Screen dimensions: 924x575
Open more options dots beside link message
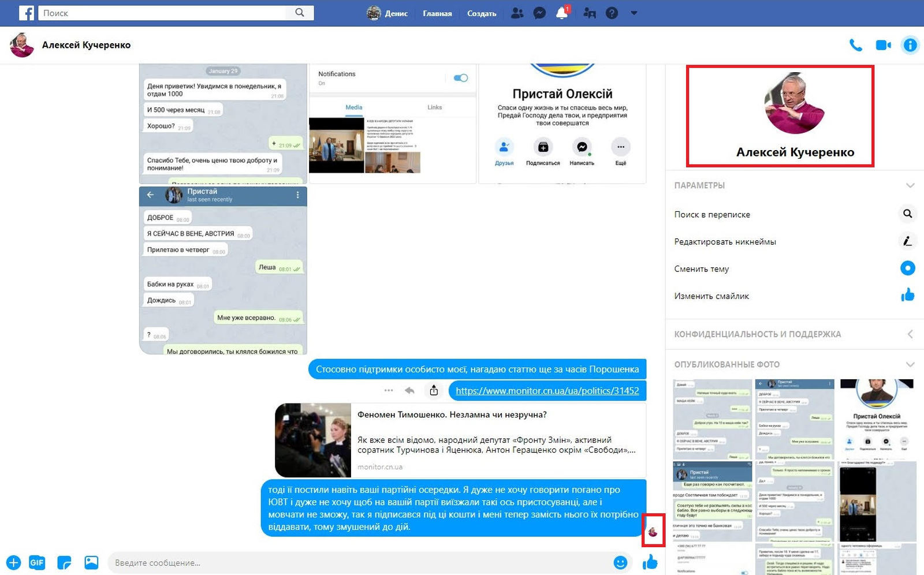(x=389, y=391)
